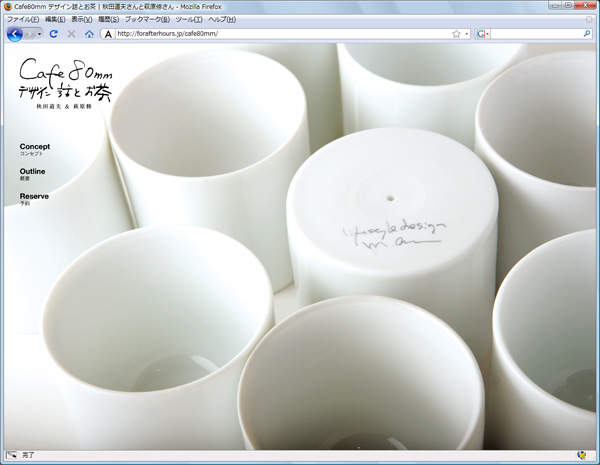This screenshot has height=465, width=600.
Task: Open the 表示(V) menu
Action: 82,20
